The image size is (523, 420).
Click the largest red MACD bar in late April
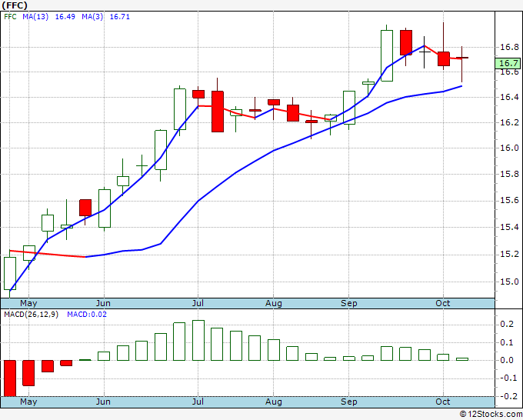[10, 378]
